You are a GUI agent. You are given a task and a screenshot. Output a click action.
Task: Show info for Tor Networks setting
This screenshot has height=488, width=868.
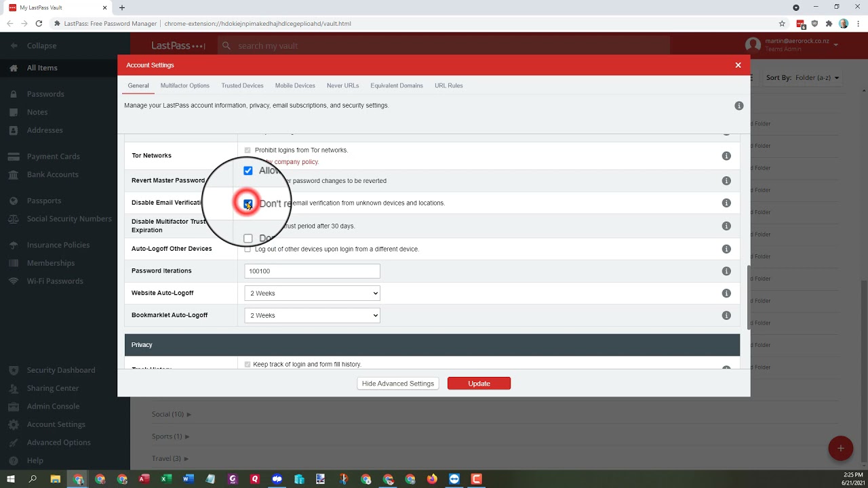click(726, 156)
